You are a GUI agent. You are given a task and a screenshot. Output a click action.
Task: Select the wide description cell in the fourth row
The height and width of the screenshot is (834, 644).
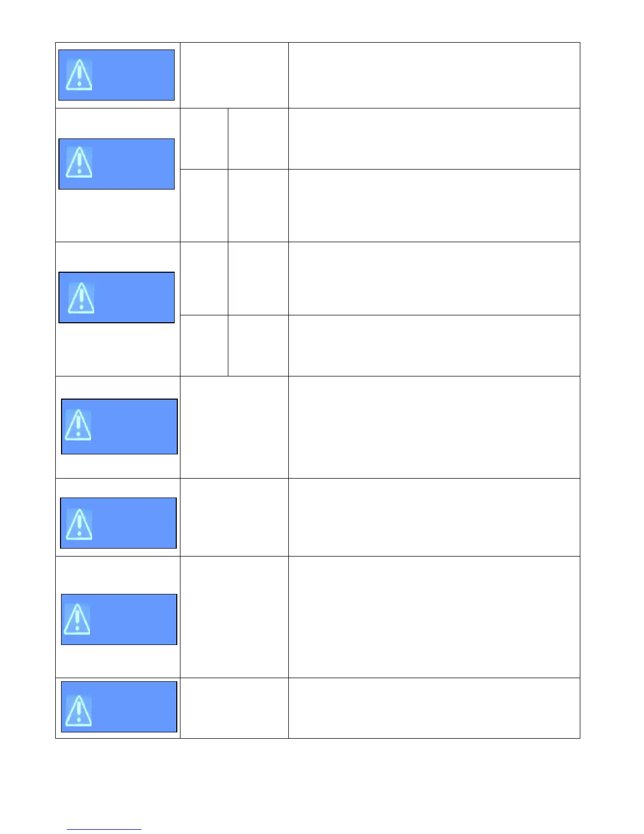coord(434,427)
